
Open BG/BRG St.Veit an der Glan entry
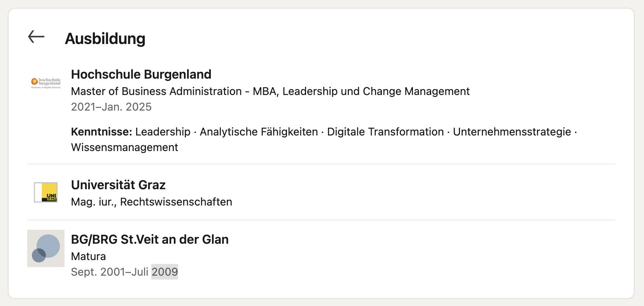point(150,239)
